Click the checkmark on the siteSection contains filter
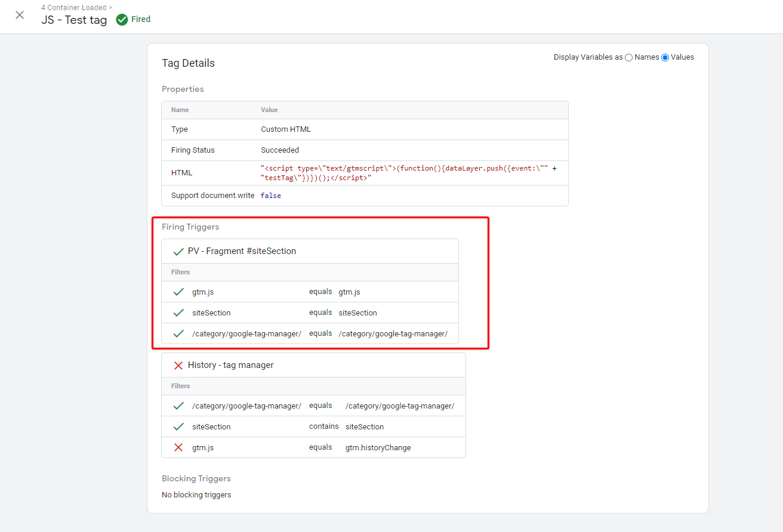Image resolution: width=783 pixels, height=532 pixels. [177, 426]
